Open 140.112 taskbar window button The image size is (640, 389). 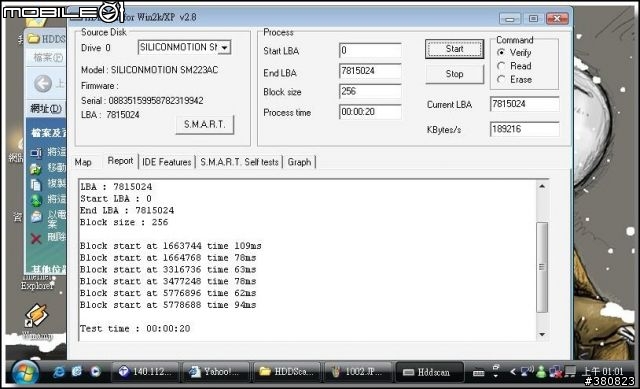pos(145,372)
